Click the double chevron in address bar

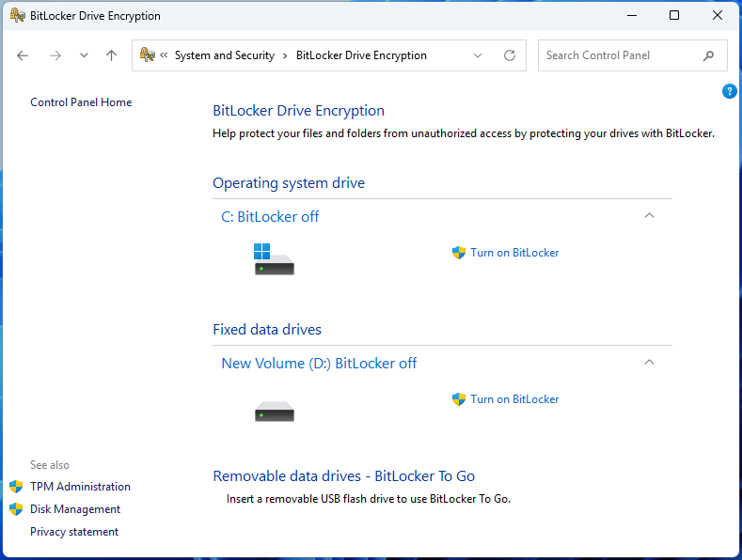164,55
